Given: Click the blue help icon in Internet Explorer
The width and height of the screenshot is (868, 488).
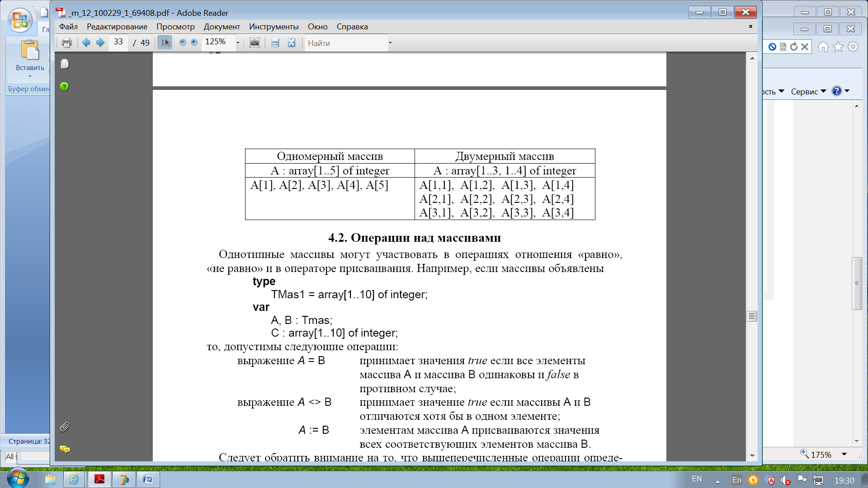Looking at the screenshot, I should coord(837,91).
